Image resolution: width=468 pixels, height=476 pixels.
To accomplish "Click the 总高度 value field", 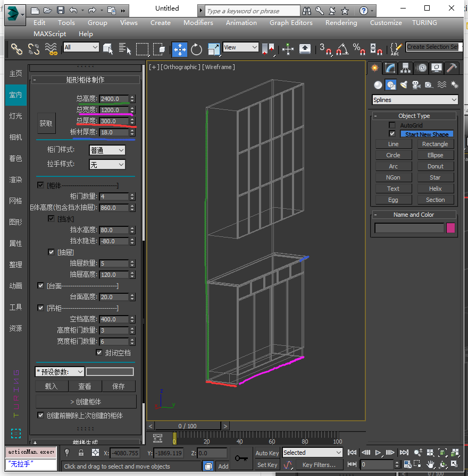I will [114, 99].
